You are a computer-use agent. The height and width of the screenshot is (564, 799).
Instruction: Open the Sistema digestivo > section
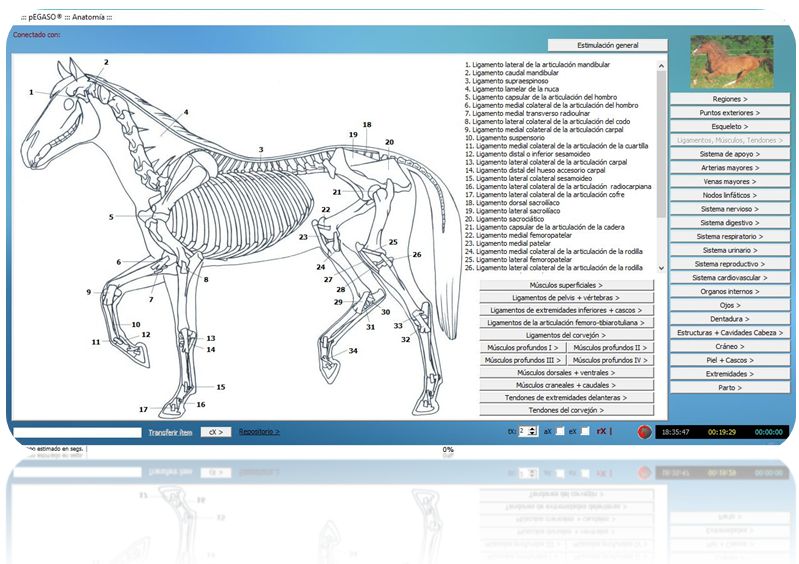pyautogui.click(x=730, y=223)
